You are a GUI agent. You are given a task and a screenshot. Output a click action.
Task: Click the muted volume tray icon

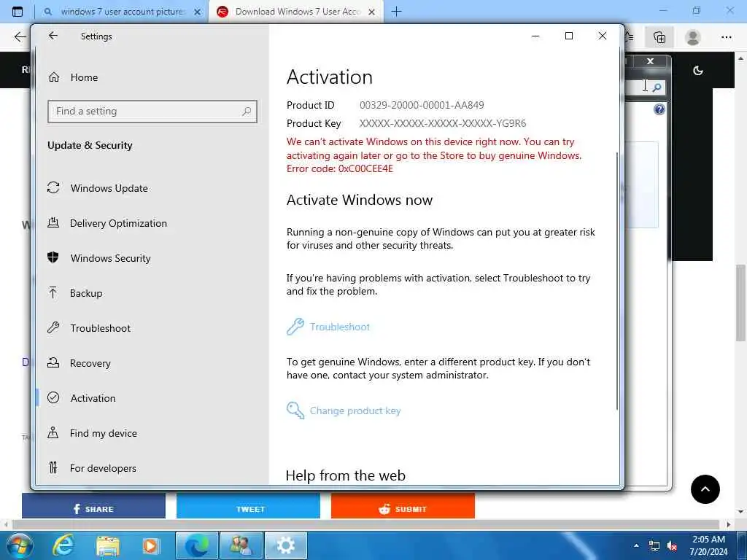click(672, 546)
